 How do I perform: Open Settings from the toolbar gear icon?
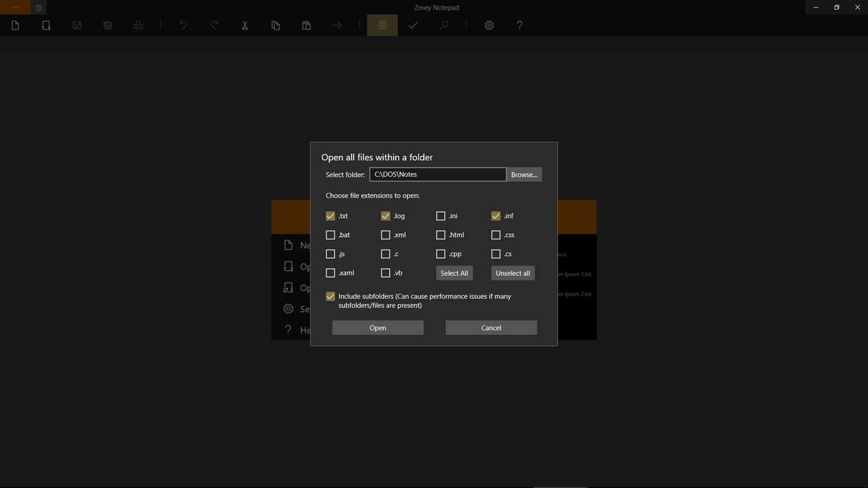[x=489, y=25]
